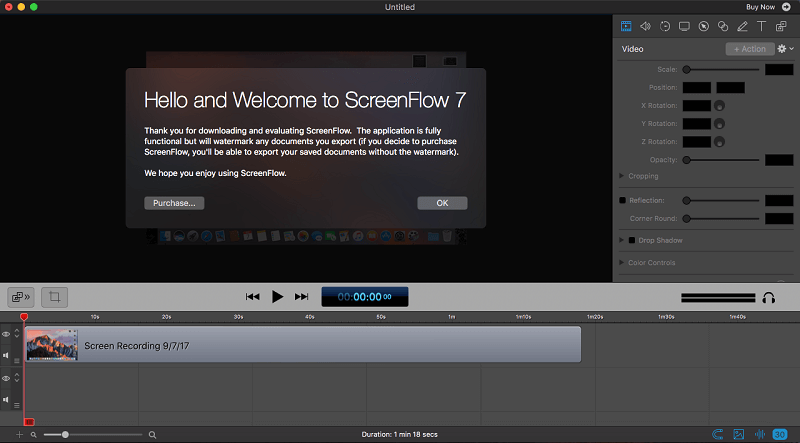Open the gear settings menu in Video panel
Screen dimensions: 800x443
[x=785, y=49]
